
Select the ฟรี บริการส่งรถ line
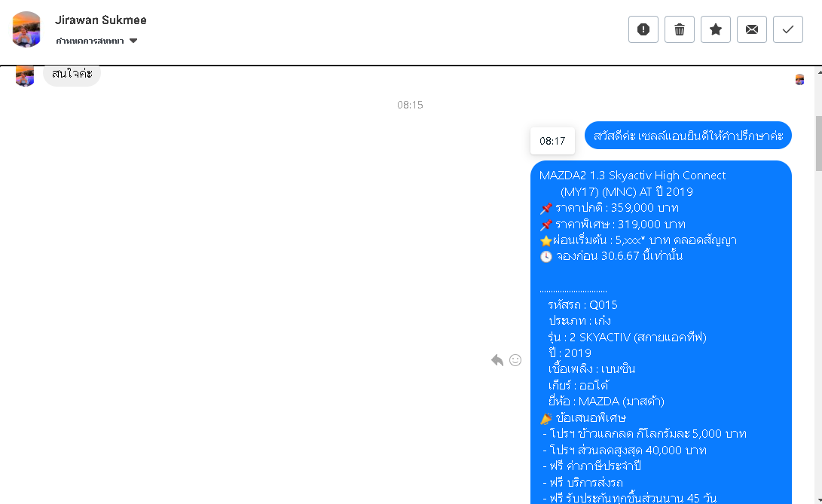tap(583, 482)
